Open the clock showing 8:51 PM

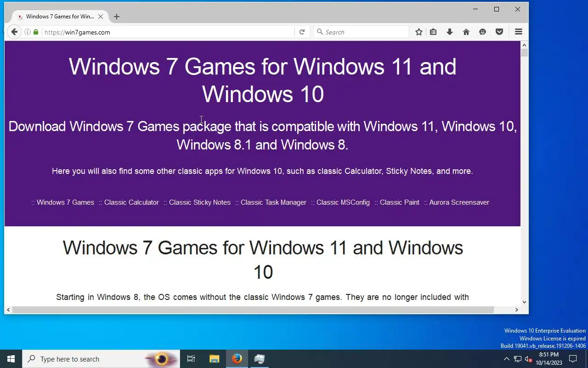pyautogui.click(x=549, y=359)
